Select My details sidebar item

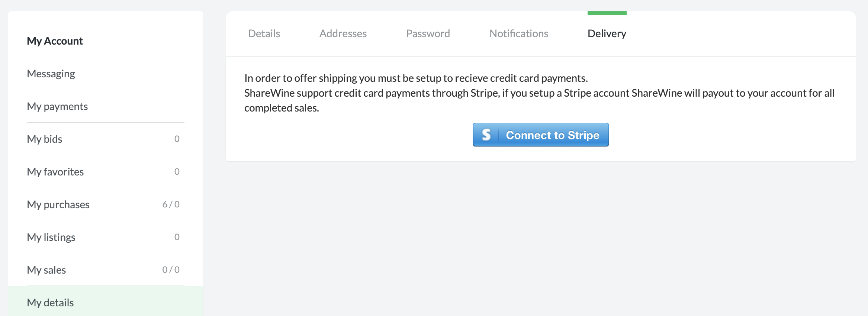106,302
